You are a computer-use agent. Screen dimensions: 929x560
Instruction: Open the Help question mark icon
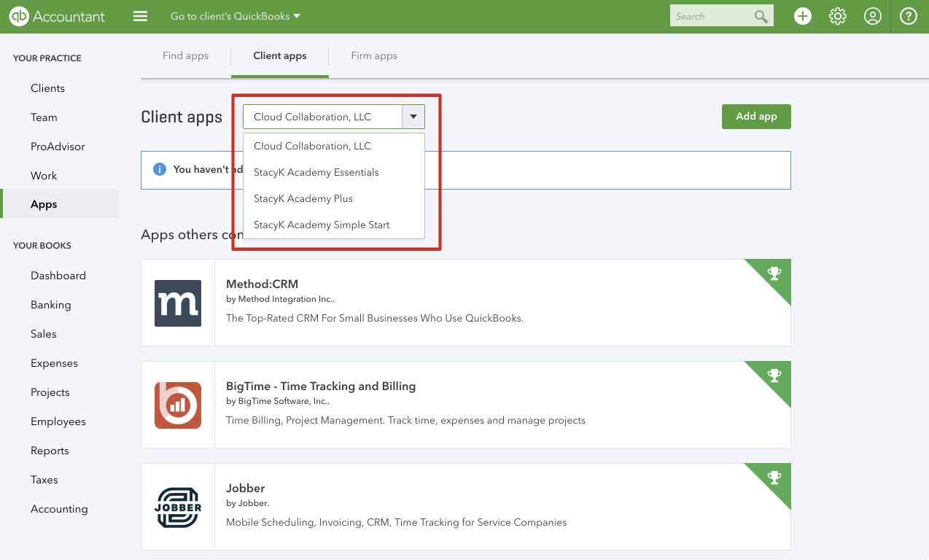click(909, 16)
